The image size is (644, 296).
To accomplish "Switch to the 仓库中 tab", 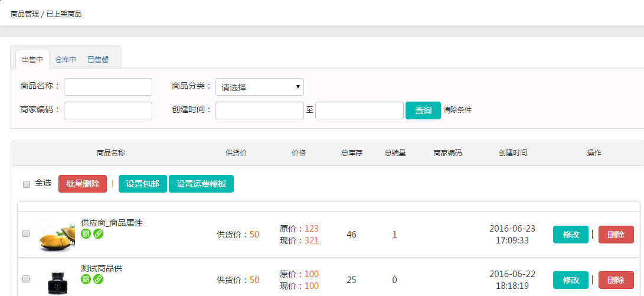I will 66,59.
